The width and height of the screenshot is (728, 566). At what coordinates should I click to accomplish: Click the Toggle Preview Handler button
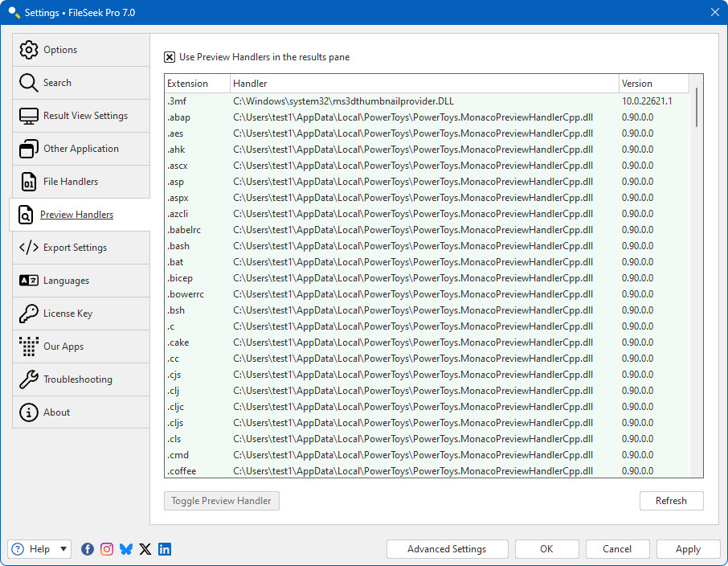pos(222,501)
